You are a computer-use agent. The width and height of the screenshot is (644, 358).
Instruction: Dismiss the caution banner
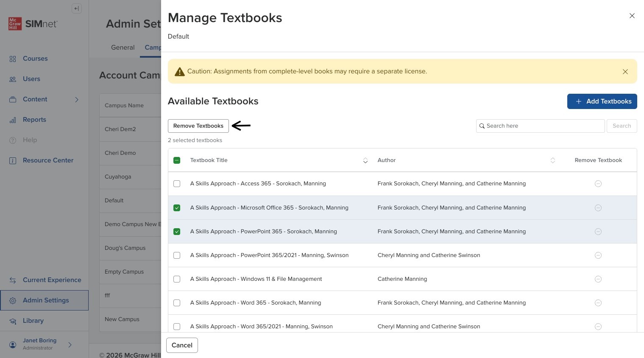[625, 72]
